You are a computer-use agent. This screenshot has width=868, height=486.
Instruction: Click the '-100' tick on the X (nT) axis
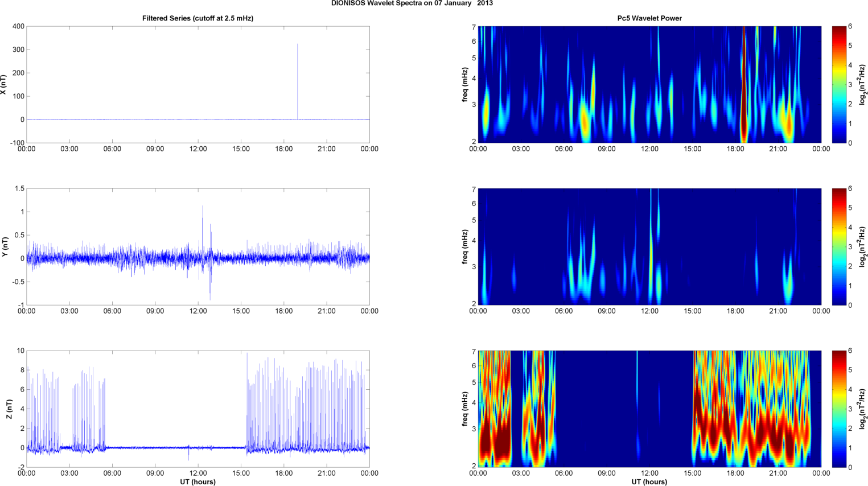tap(17, 143)
